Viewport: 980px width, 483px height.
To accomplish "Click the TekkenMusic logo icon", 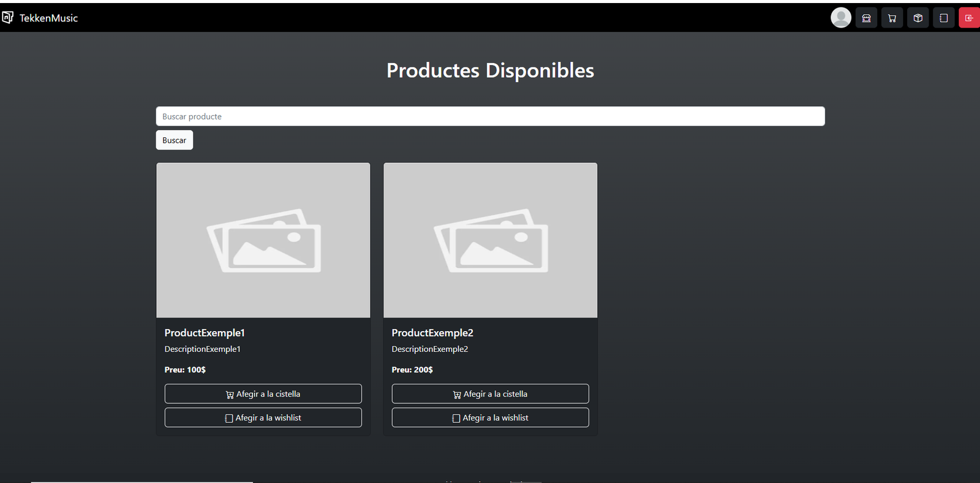I will click(7, 18).
